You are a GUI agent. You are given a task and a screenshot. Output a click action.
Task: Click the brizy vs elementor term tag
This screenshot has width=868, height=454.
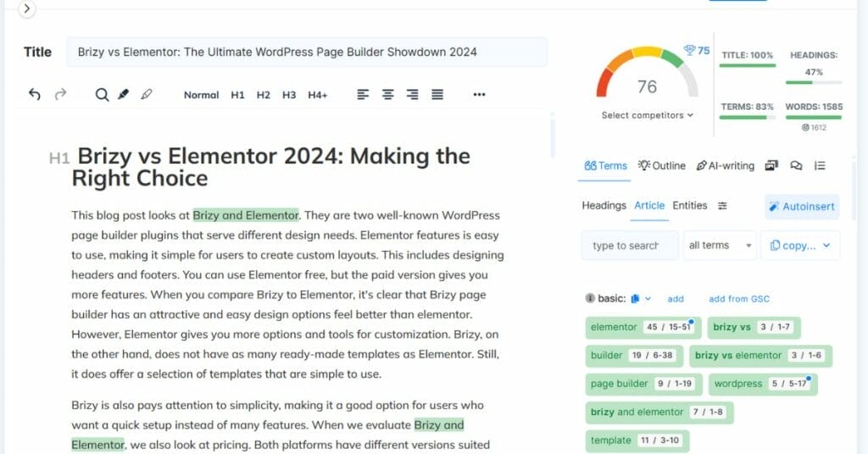[x=760, y=356]
